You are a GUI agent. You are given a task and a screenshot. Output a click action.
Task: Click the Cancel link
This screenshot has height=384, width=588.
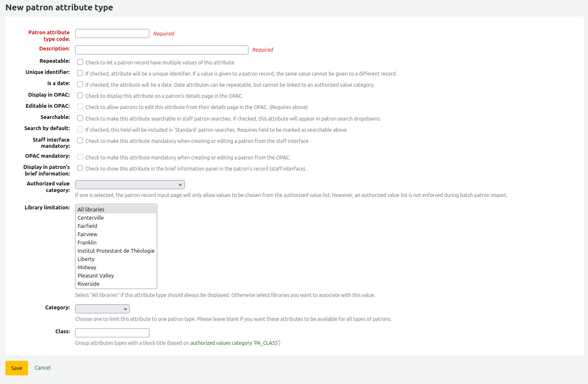click(43, 368)
